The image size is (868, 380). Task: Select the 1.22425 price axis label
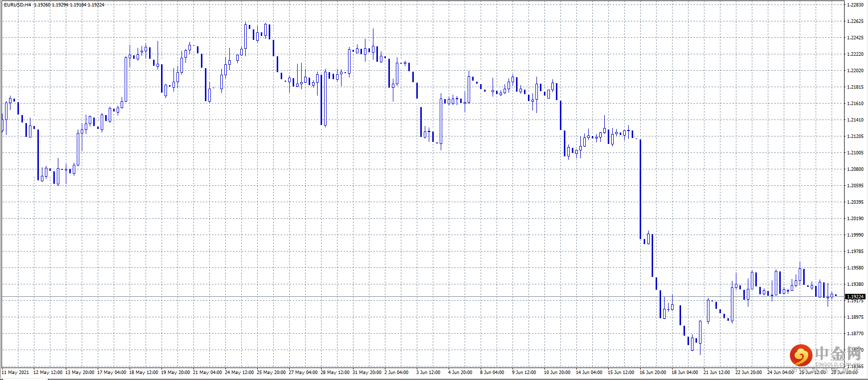point(856,38)
